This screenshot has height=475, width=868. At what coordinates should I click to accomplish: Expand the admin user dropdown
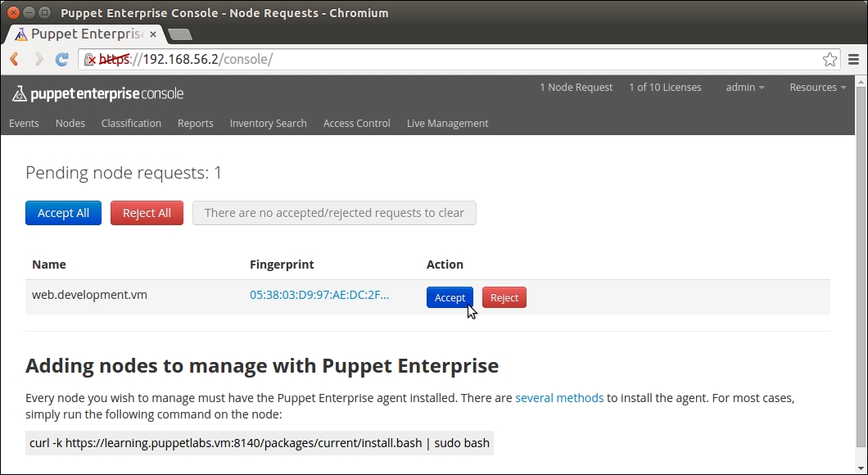pos(744,88)
